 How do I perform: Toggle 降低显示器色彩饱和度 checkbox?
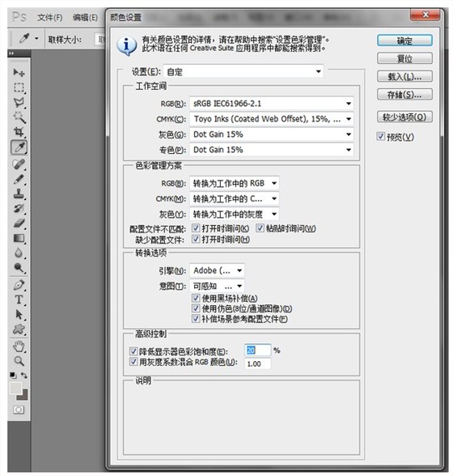click(133, 351)
